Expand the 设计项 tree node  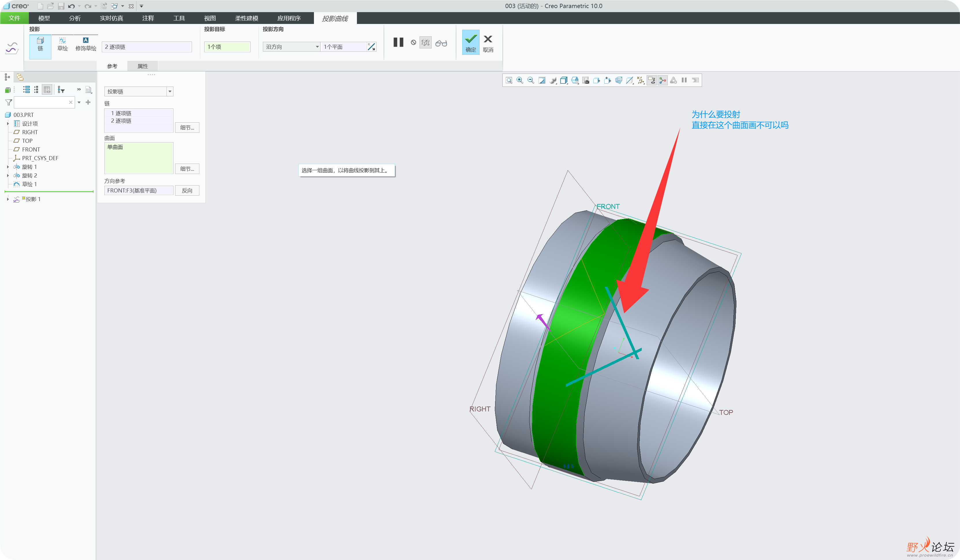[x=8, y=123]
